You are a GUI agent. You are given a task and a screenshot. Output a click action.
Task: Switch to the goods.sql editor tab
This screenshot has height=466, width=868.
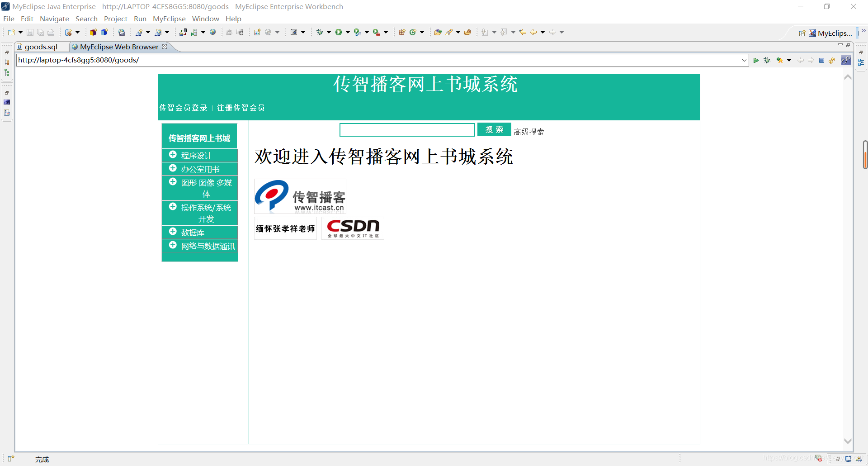pos(41,47)
